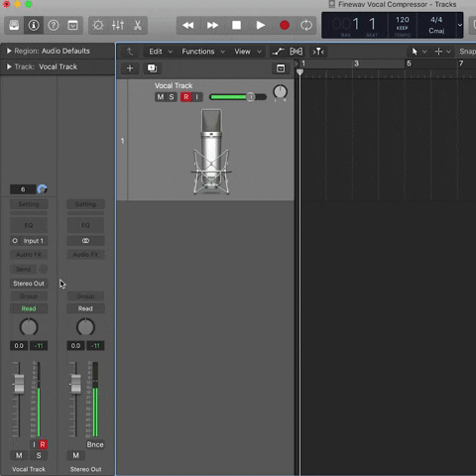The height and width of the screenshot is (476, 476).
Task: Open Stereo Out Audio FX slot
Action: point(85,255)
